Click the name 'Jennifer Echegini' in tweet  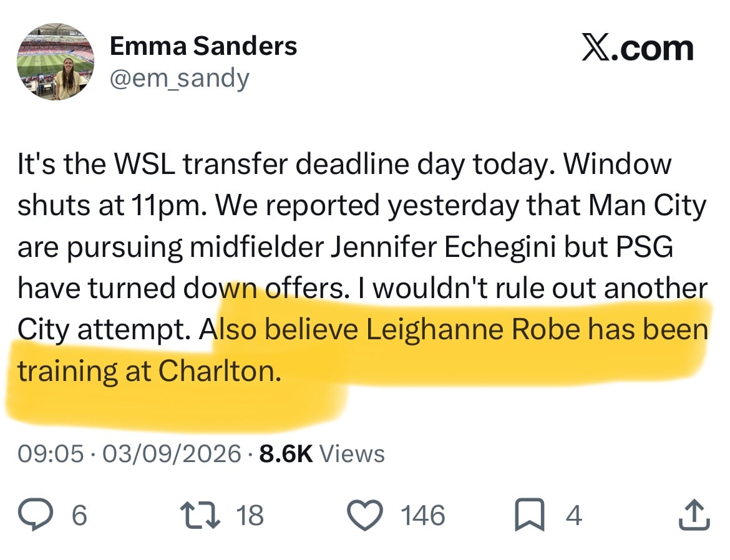(443, 247)
